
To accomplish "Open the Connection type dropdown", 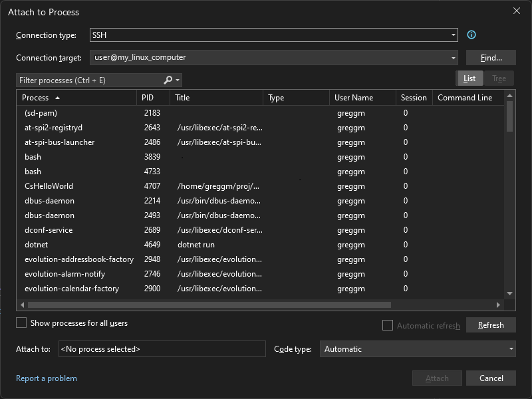I will [x=454, y=35].
